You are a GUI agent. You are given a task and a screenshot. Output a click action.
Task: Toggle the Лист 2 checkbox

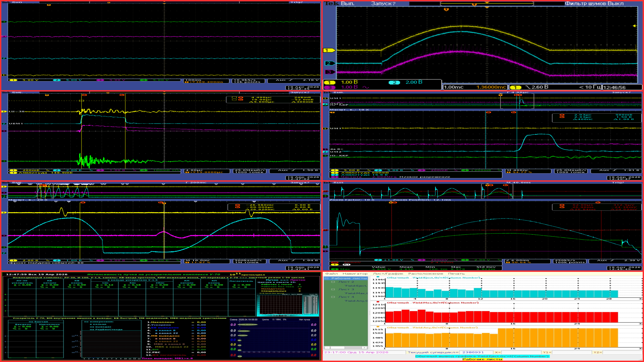click(x=333, y=282)
